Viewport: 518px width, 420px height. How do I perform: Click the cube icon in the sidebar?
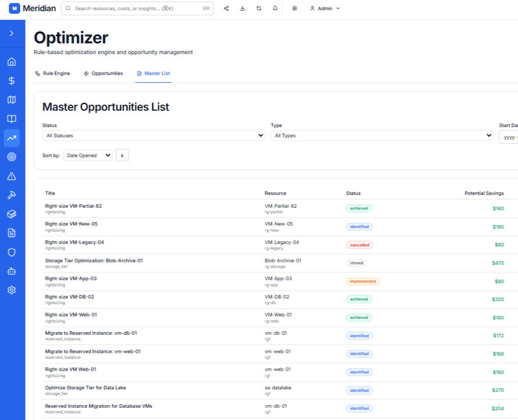12,214
